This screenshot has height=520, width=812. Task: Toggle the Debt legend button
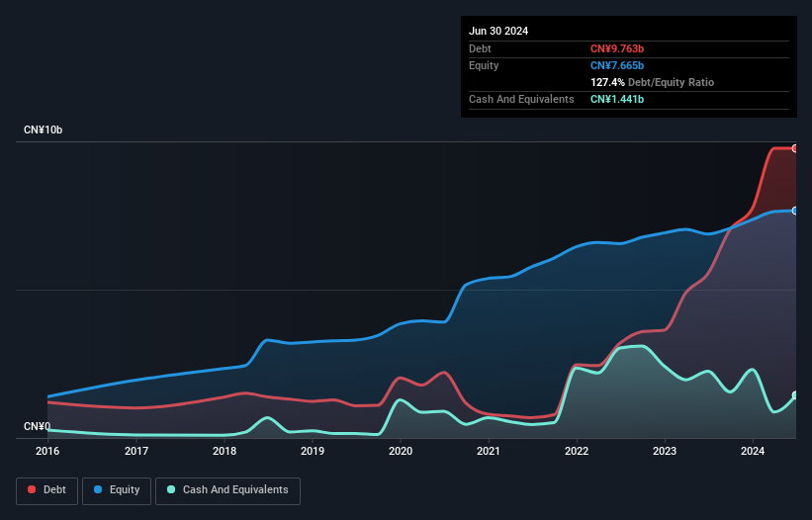(46, 490)
